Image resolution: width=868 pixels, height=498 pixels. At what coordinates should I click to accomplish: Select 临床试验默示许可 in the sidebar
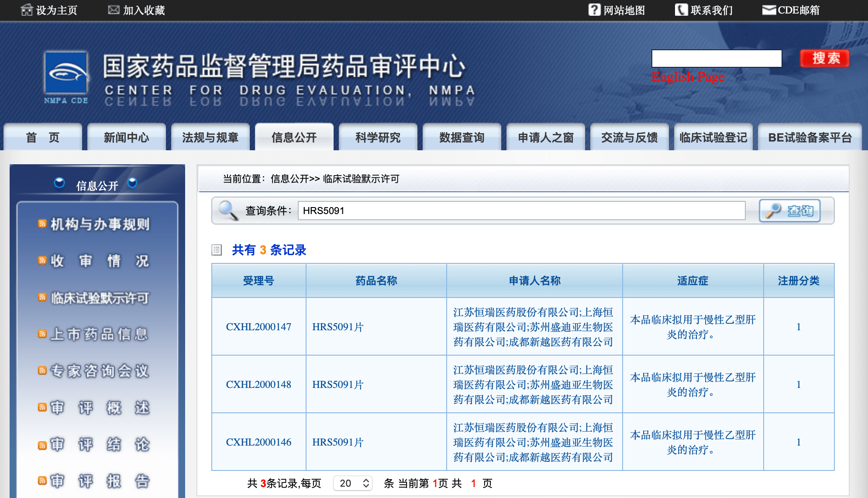point(100,298)
